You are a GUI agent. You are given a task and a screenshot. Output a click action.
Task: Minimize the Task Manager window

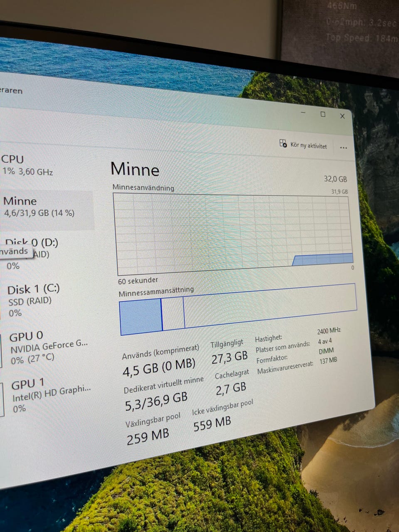click(x=303, y=113)
